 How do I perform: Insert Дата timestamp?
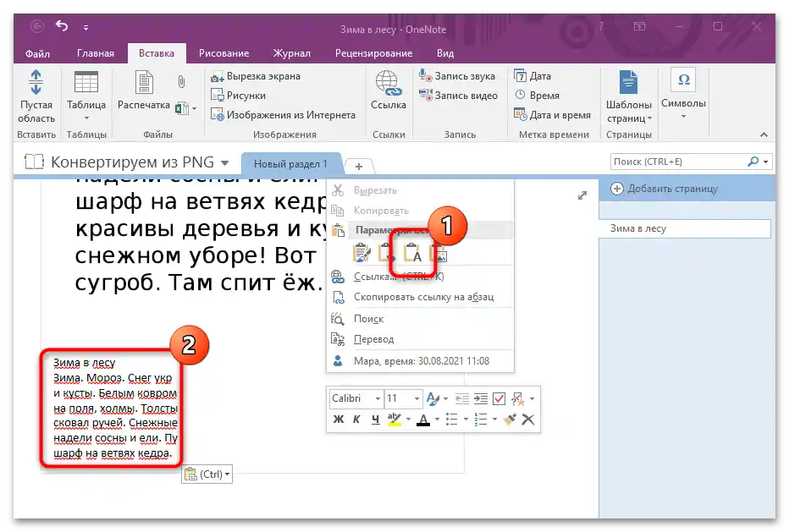click(x=532, y=76)
